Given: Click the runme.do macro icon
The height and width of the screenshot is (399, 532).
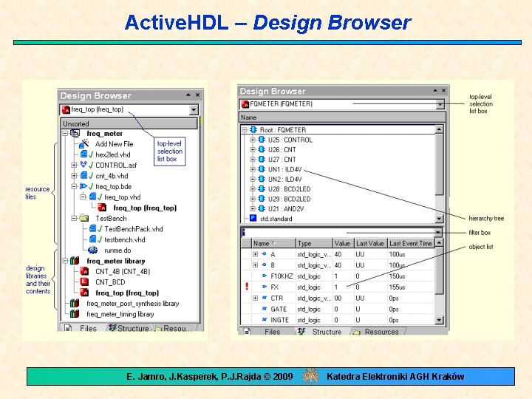Looking at the screenshot, I should point(92,250).
